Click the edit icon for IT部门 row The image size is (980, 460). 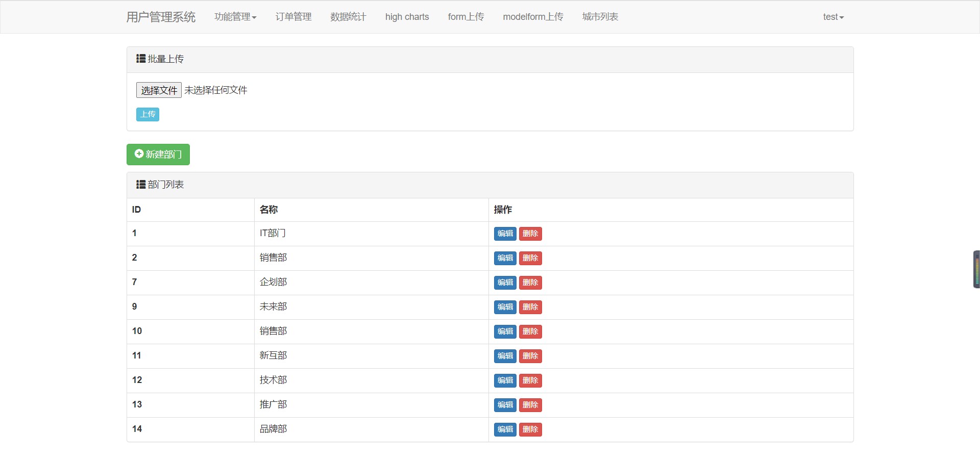click(504, 234)
